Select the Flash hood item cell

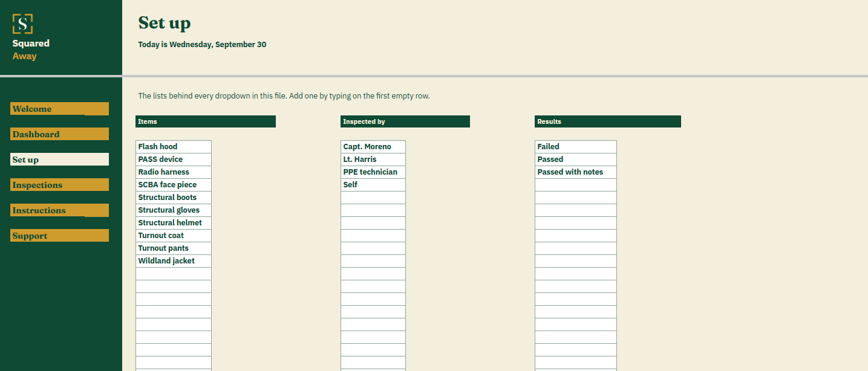click(x=174, y=147)
